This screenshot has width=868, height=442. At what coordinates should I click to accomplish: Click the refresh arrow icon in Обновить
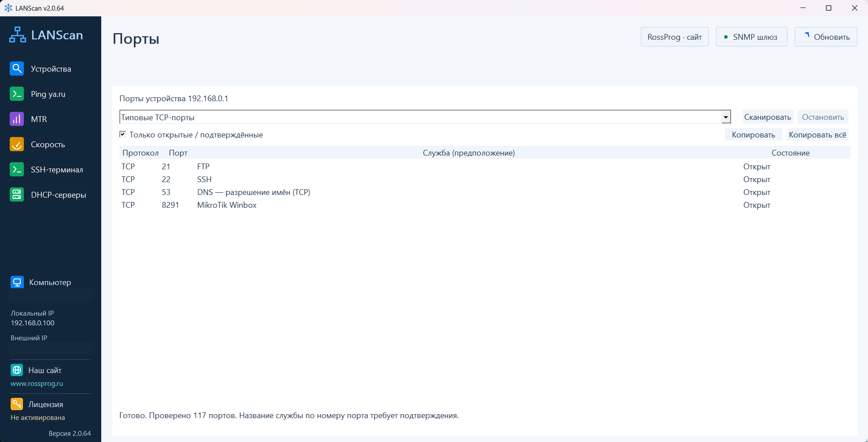[x=807, y=35]
